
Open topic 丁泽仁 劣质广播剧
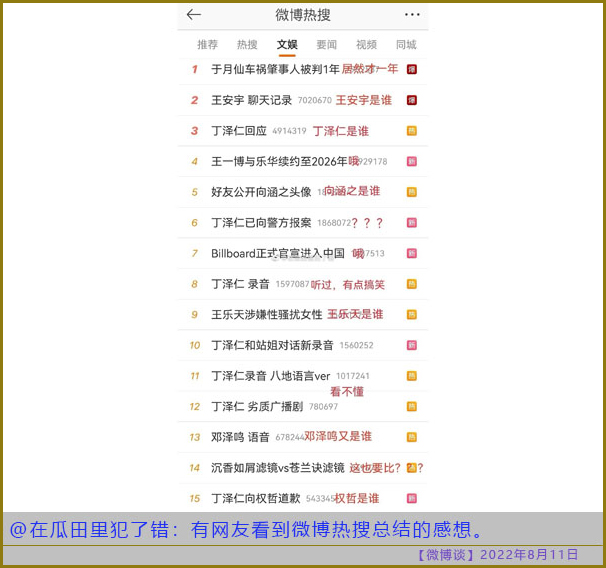click(x=257, y=406)
